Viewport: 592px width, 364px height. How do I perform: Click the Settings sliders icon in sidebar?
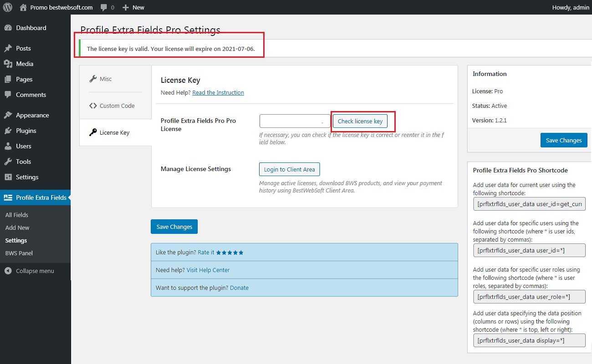pyautogui.click(x=8, y=177)
